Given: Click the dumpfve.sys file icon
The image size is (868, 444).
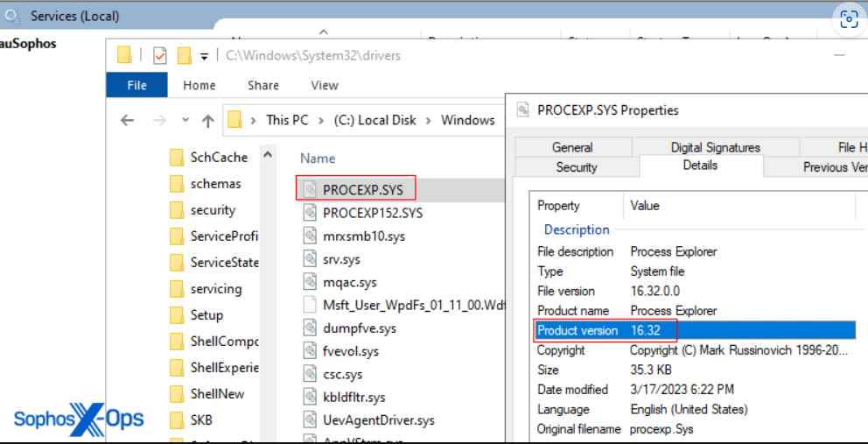Looking at the screenshot, I should click(x=310, y=328).
